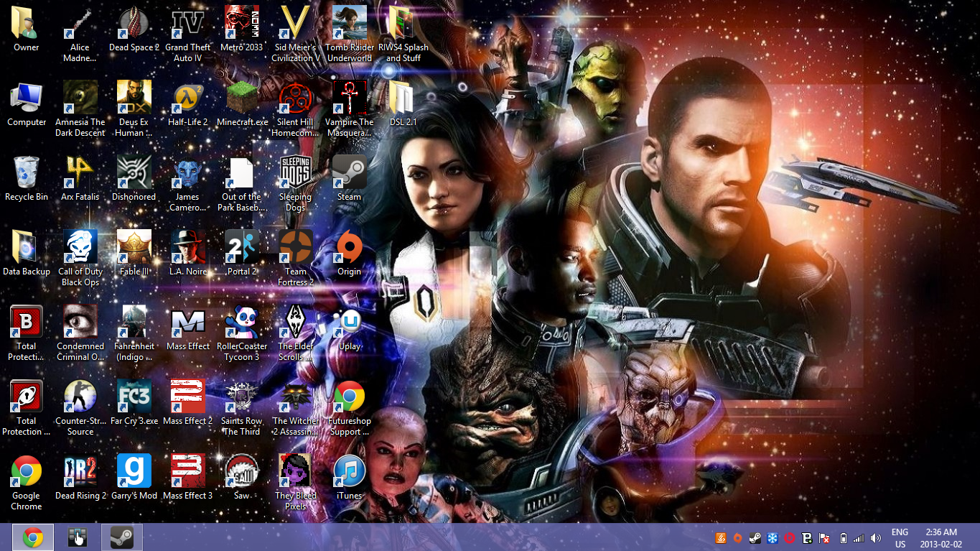Image resolution: width=980 pixels, height=551 pixels.
Task: Open the Origin desktop shortcut
Action: [x=350, y=254]
